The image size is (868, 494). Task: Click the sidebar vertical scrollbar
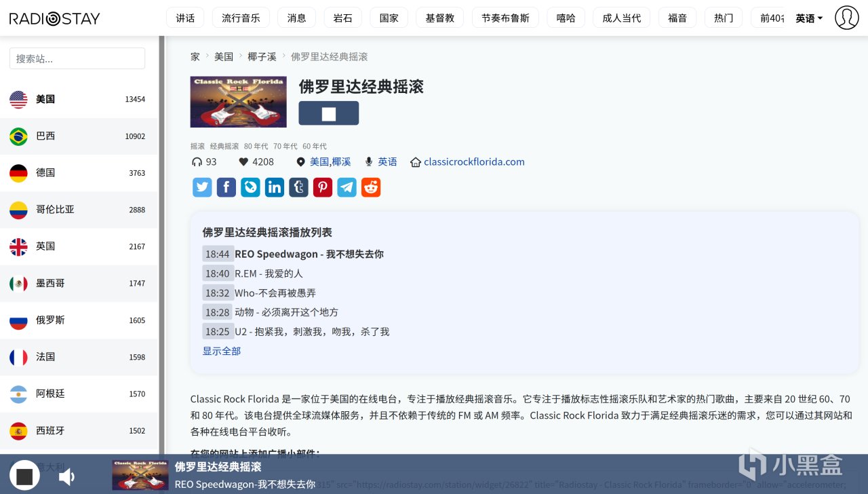click(161, 244)
